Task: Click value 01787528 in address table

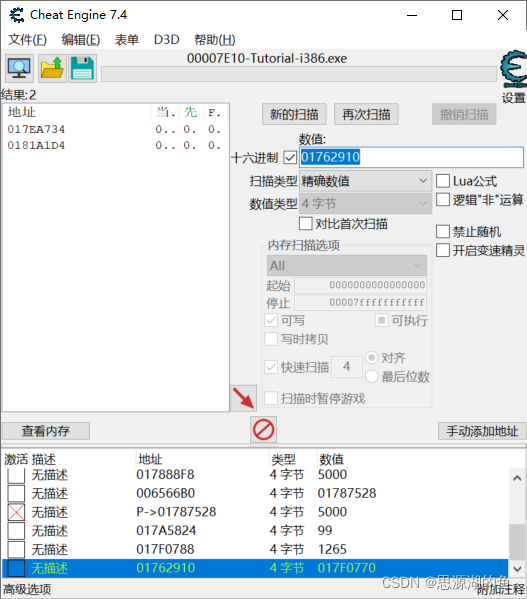Action: tap(347, 493)
